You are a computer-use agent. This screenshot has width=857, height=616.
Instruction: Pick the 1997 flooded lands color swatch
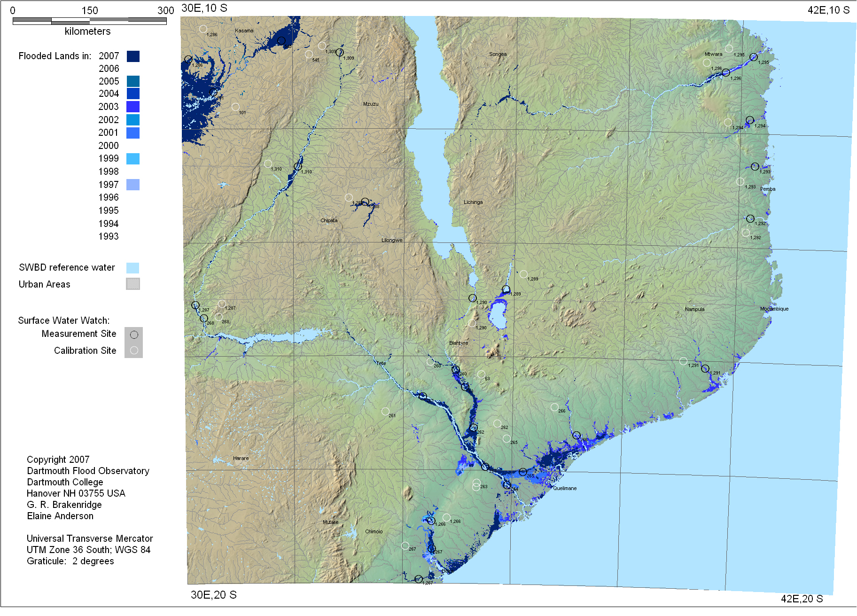click(133, 185)
